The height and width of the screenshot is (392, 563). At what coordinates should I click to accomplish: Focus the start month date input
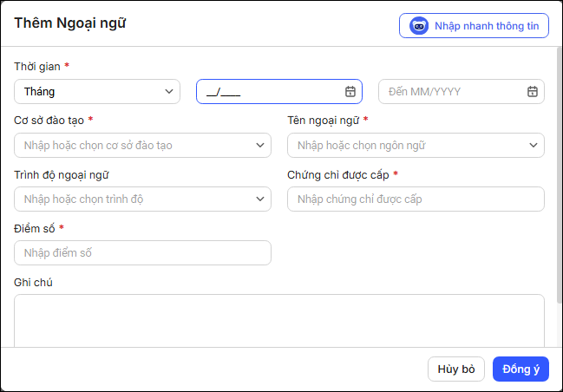click(x=279, y=92)
